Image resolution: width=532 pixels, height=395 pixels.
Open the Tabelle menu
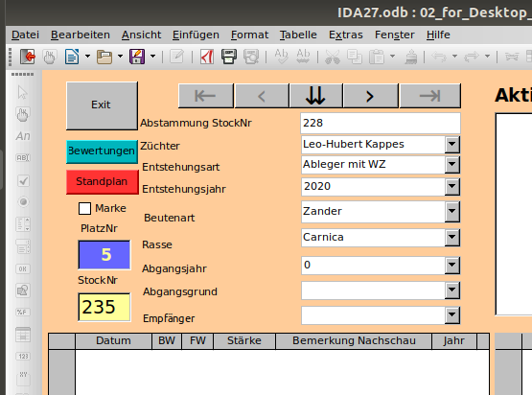click(x=298, y=35)
